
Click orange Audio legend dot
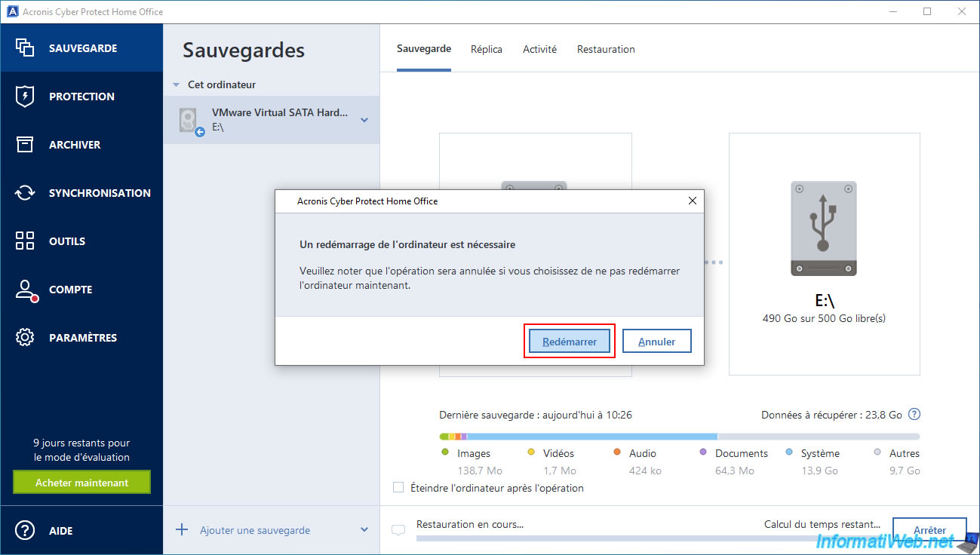(x=616, y=452)
